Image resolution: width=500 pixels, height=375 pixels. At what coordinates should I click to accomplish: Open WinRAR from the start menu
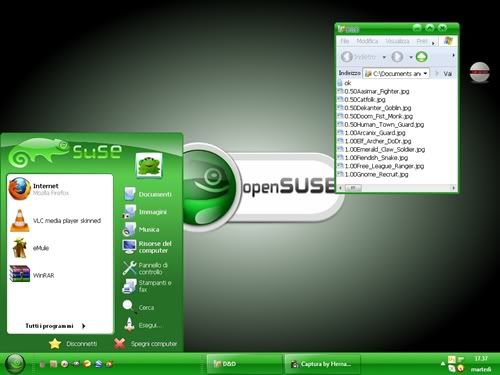32,275
